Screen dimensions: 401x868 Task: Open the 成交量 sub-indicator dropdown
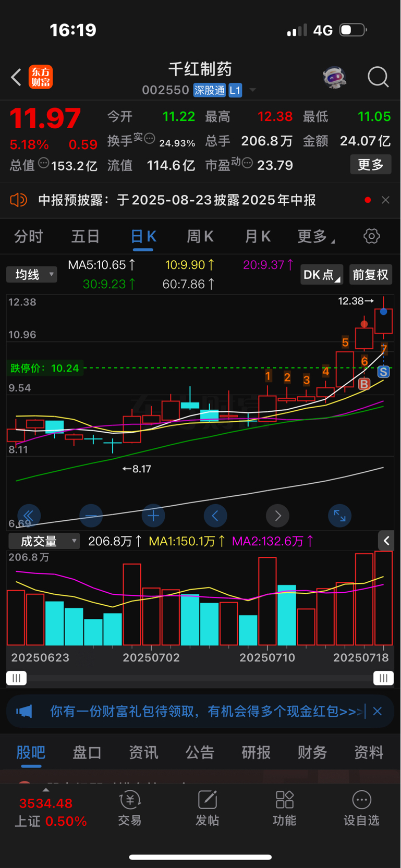44,541
